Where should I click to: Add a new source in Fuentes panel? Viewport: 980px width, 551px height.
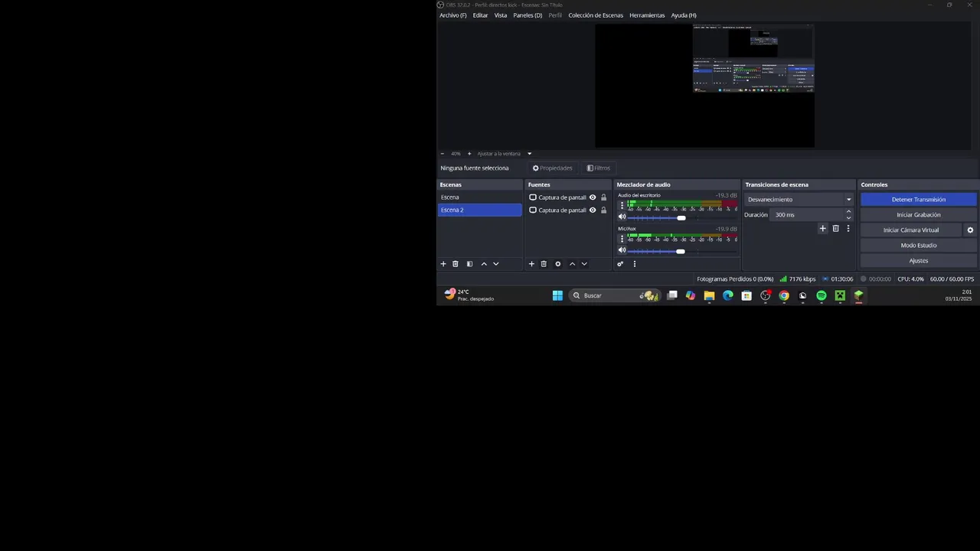(x=531, y=264)
